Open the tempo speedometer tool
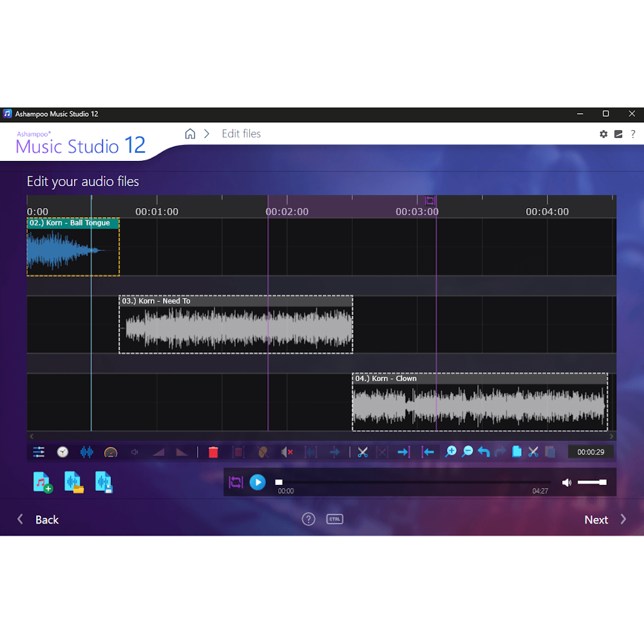Viewport: 644px width, 644px height. (x=111, y=453)
